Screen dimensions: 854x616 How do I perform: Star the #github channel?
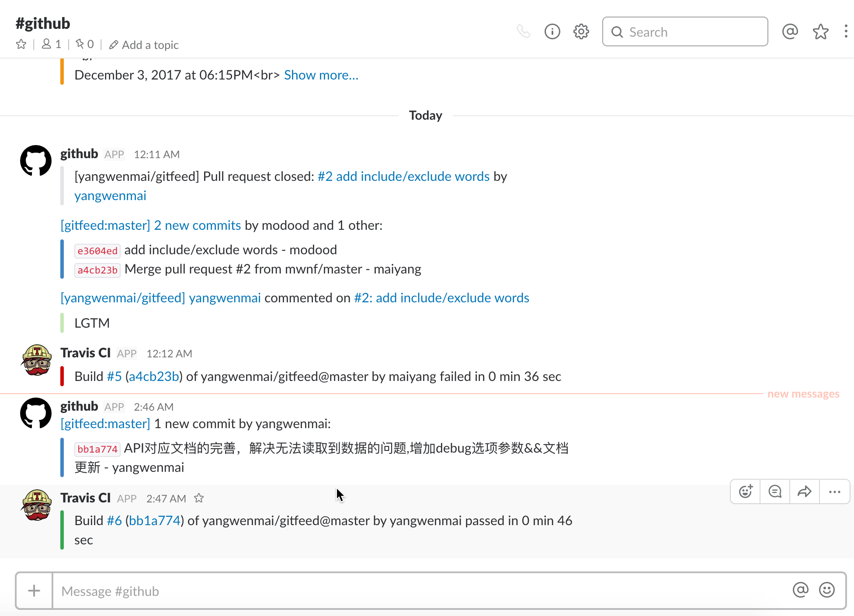click(21, 45)
